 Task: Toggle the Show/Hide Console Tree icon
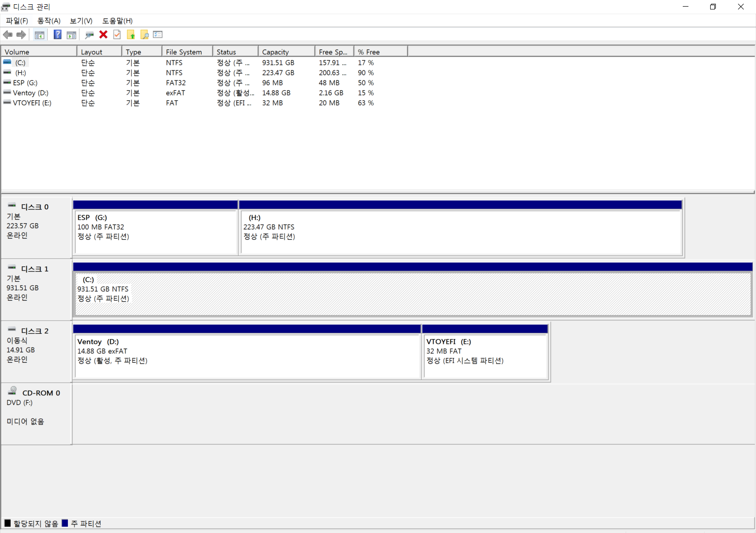point(40,35)
